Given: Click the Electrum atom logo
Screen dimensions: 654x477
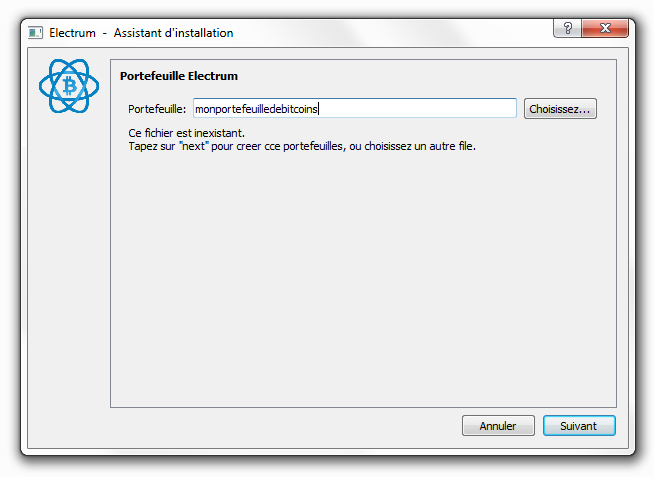Looking at the screenshot, I should 69,86.
